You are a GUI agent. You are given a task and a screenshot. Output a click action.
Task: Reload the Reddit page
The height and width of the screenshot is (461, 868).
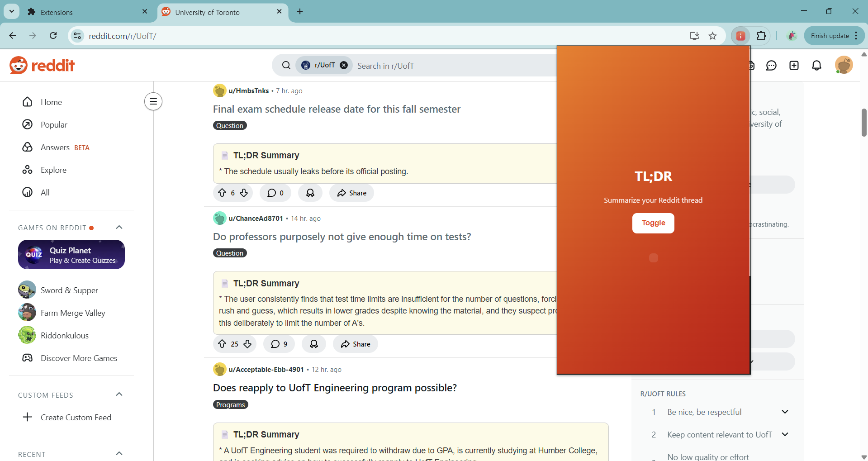(53, 36)
